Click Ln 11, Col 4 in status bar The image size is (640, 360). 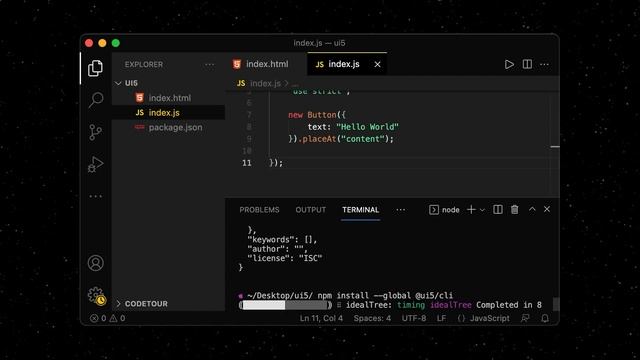pyautogui.click(x=321, y=318)
